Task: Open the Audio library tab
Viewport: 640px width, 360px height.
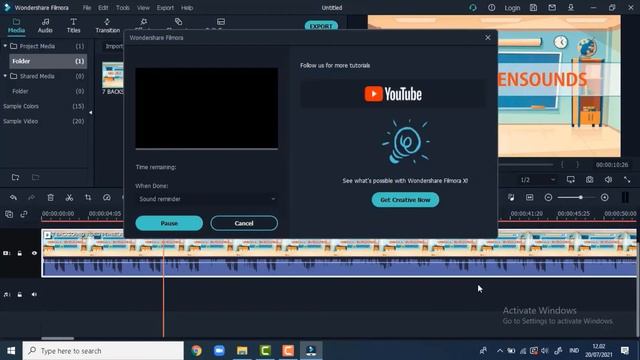Action: click(x=45, y=25)
